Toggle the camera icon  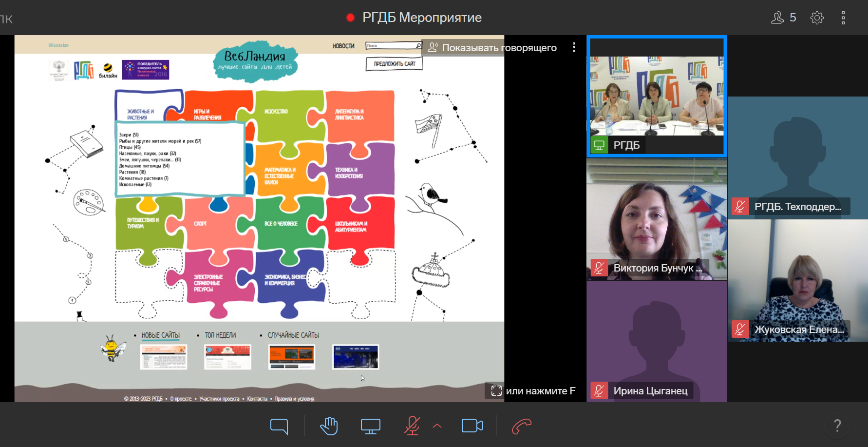472,426
